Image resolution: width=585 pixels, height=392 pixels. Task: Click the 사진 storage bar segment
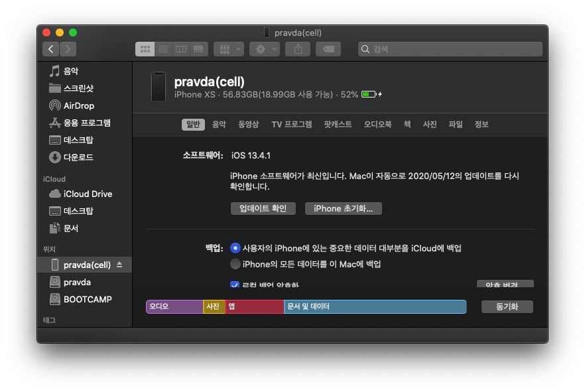coord(214,306)
